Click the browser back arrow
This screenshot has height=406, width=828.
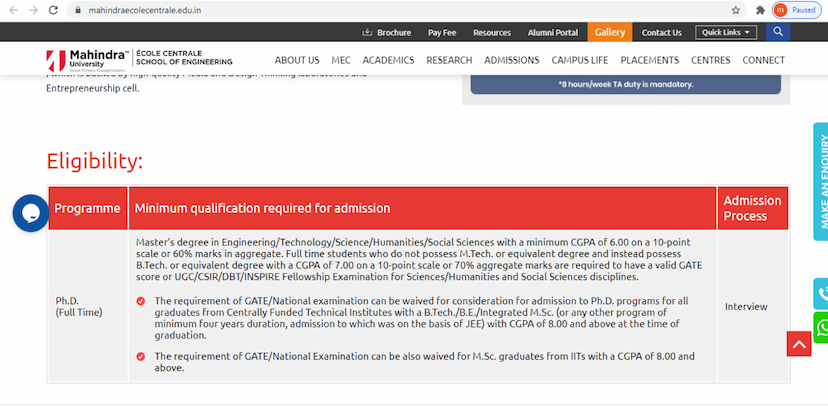pos(14,10)
